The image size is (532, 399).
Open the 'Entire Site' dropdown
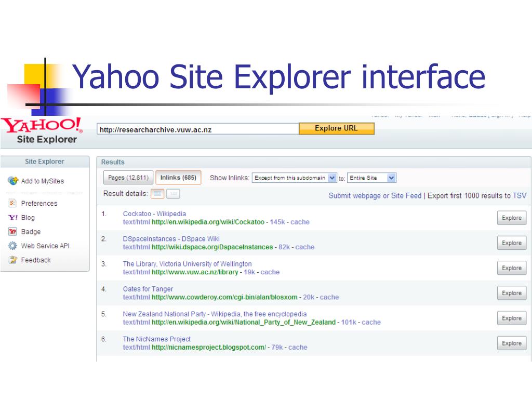[371, 178]
